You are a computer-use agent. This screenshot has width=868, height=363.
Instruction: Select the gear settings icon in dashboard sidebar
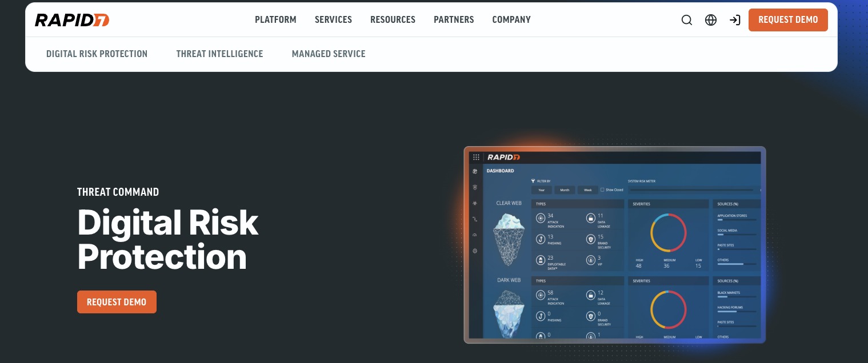pos(474,251)
